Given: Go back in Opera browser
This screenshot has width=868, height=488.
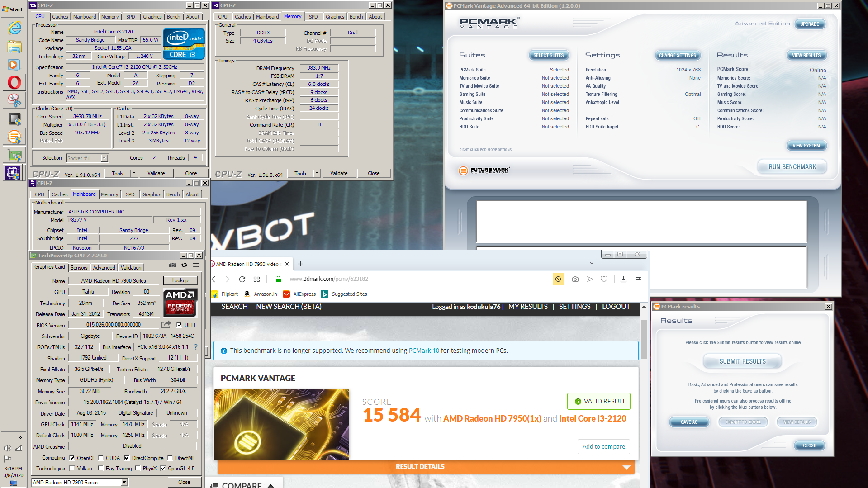Looking at the screenshot, I should 213,280.
